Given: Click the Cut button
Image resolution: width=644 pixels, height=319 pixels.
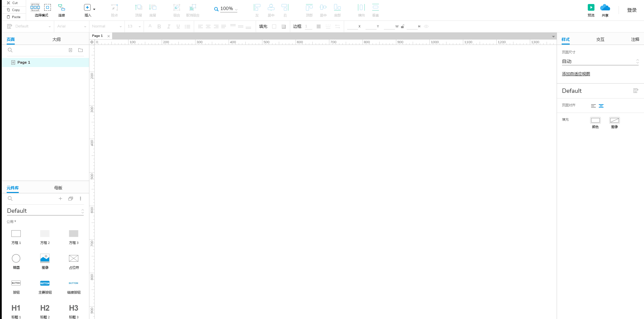Looking at the screenshot, I should click(12, 3).
